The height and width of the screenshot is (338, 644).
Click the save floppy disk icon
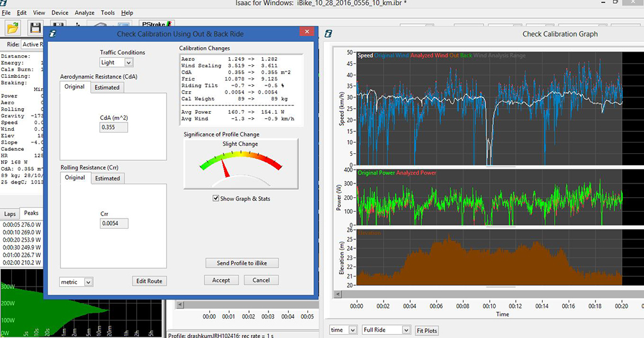[35, 28]
